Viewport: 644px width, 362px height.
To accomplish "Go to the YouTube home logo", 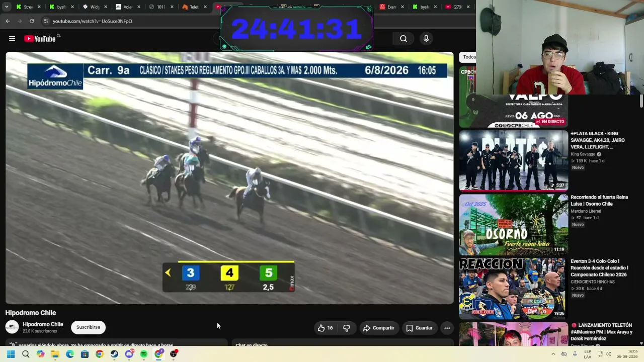I will click(40, 39).
